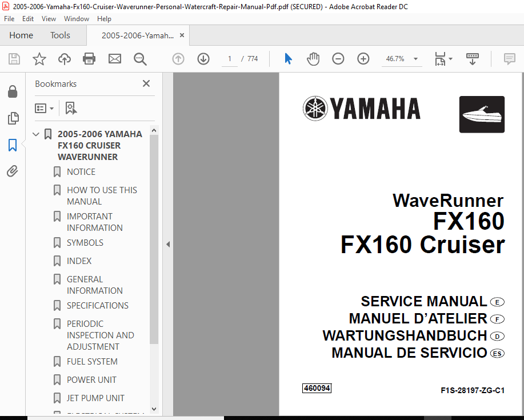The image size is (524, 420).
Task: Click the fit page width icon
Action: click(x=440, y=59)
